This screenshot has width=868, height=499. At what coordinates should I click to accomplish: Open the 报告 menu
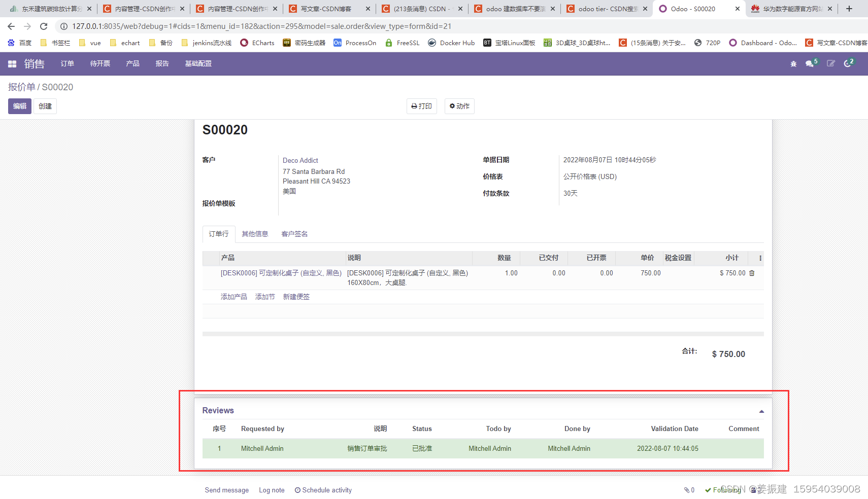[162, 64]
